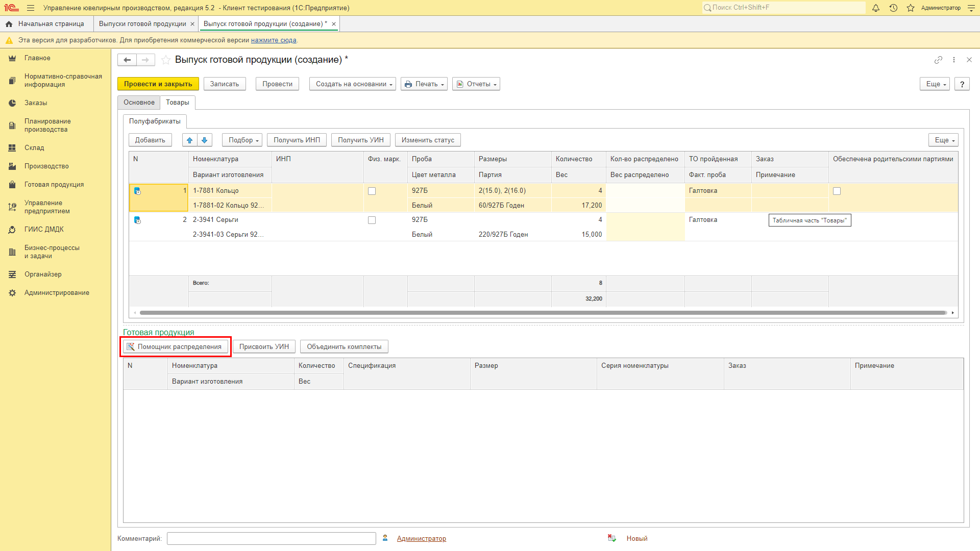Select Полуфабрикаты sub-tab

(155, 121)
